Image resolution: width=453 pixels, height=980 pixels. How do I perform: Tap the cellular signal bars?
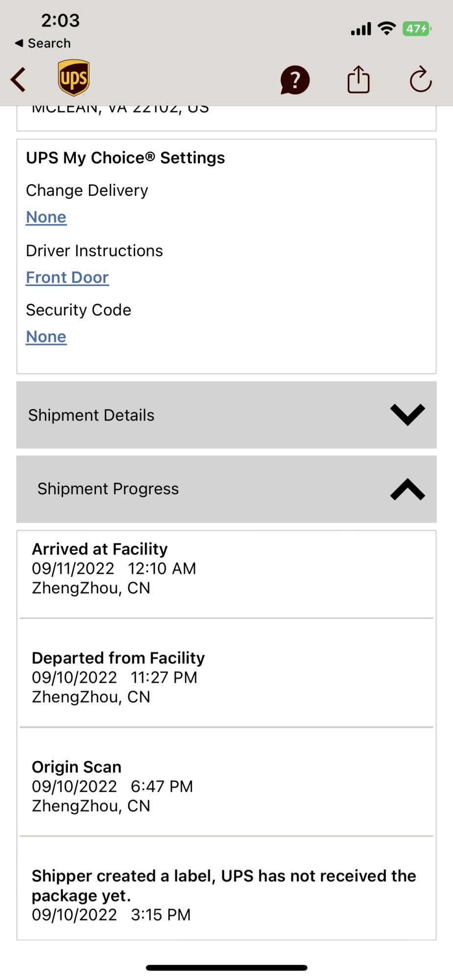361,29
